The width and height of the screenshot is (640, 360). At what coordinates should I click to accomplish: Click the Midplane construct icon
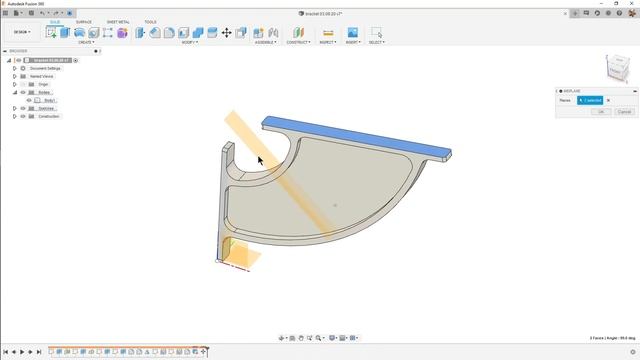pyautogui.click(x=298, y=33)
